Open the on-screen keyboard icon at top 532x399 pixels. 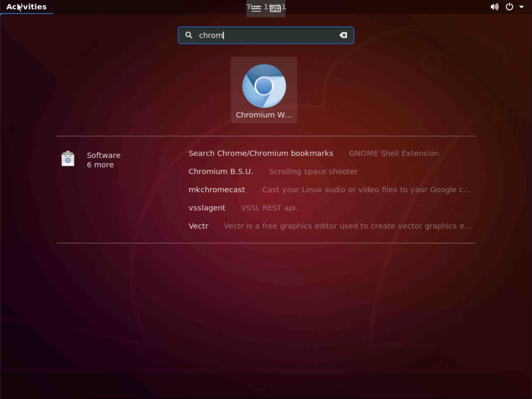(x=275, y=9)
